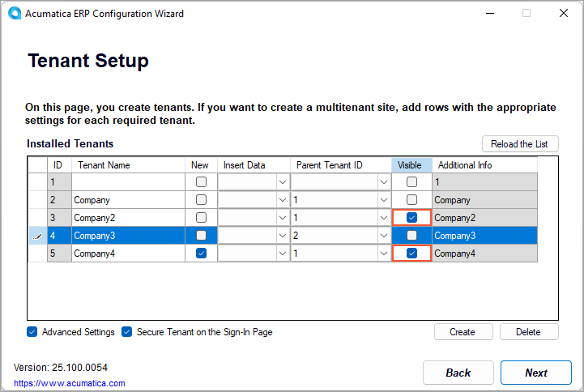
Task: Open Insert Data dropdown for Company4
Action: click(283, 254)
